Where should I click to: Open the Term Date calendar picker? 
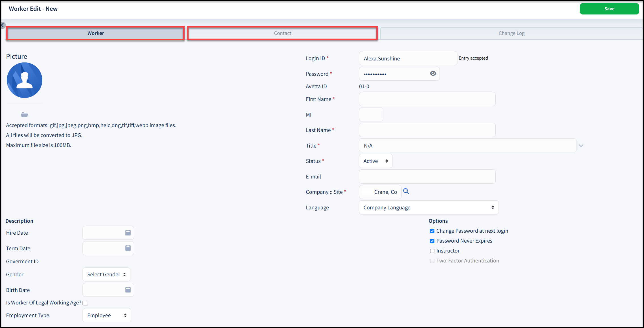click(x=128, y=248)
